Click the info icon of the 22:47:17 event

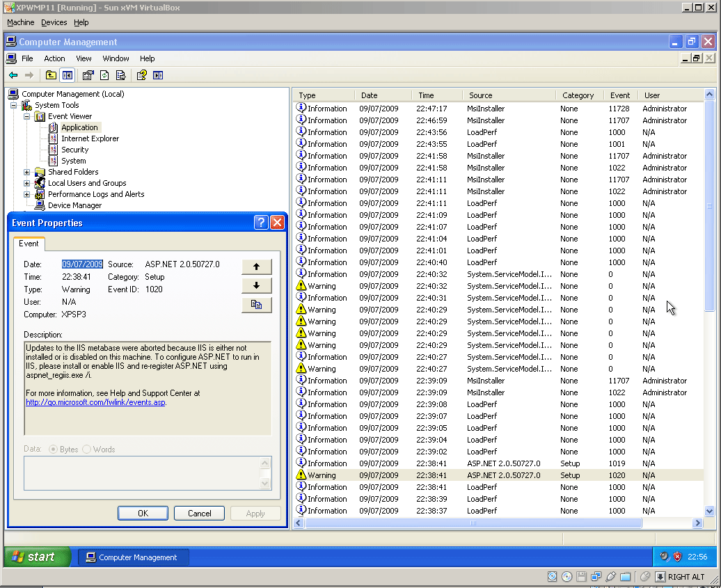(x=301, y=108)
